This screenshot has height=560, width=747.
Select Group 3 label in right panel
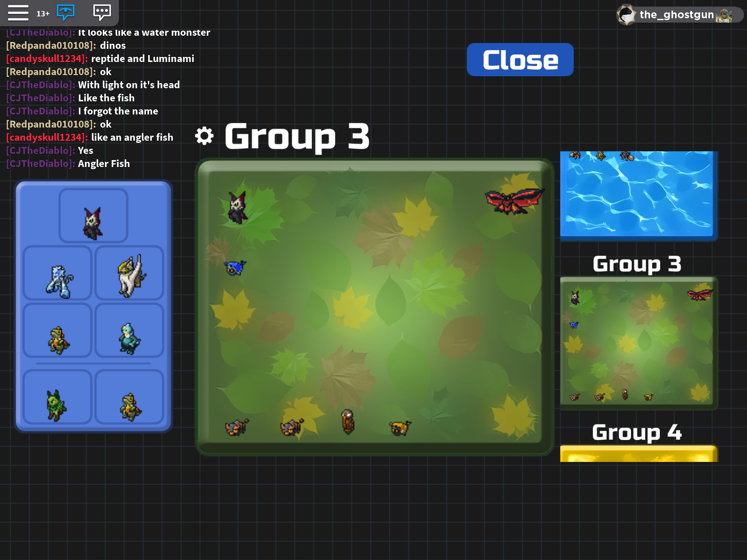point(638,264)
